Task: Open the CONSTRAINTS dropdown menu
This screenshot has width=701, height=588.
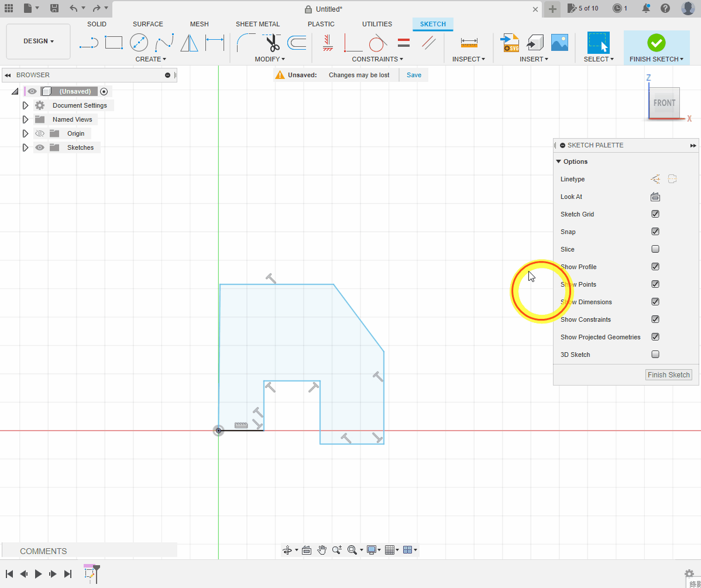Action: pos(377,59)
